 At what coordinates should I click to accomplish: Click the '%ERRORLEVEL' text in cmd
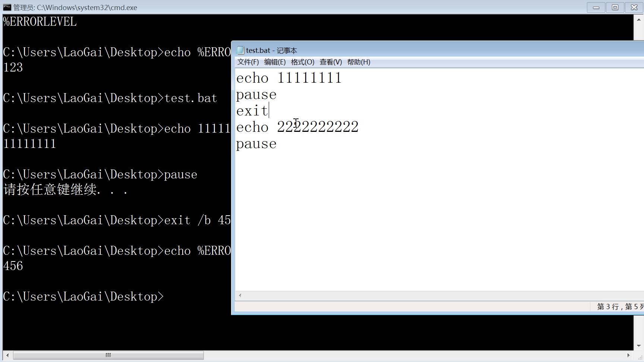[40, 22]
